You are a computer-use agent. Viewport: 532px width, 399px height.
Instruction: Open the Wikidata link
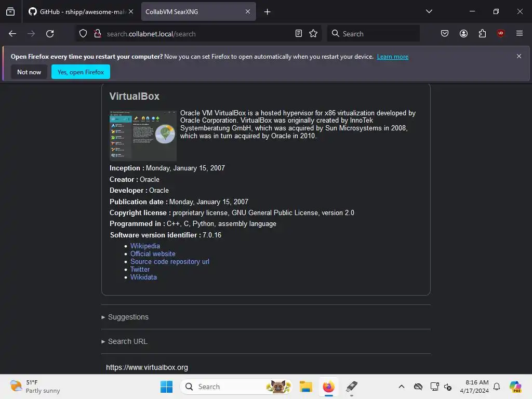[x=143, y=277]
